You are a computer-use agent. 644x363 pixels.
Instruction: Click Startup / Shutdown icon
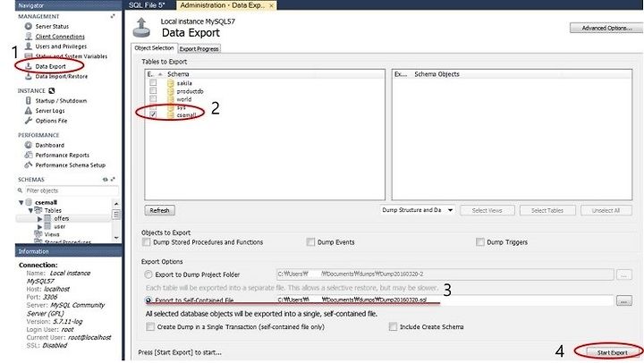[29, 100]
